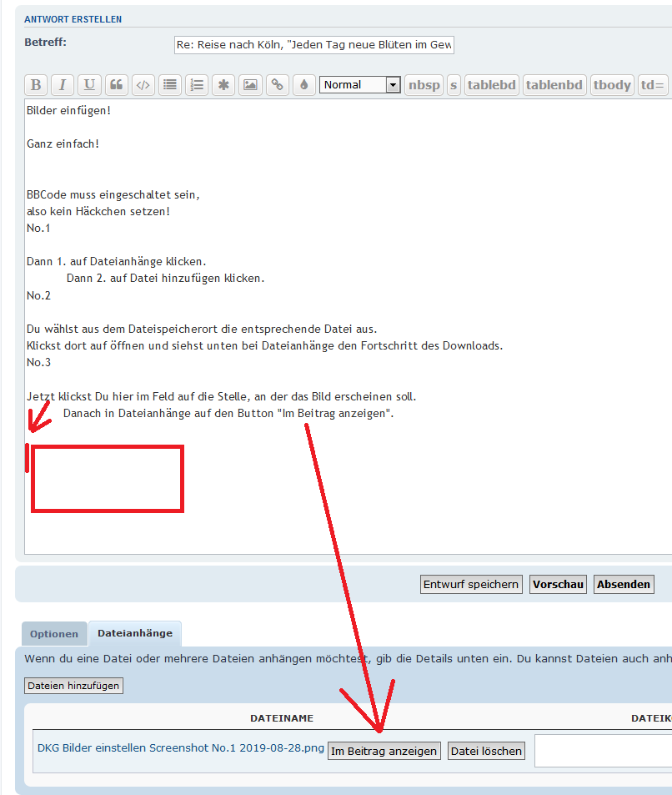The height and width of the screenshot is (795, 672).
Task: Open font colour picker droplet icon
Action: [303, 85]
